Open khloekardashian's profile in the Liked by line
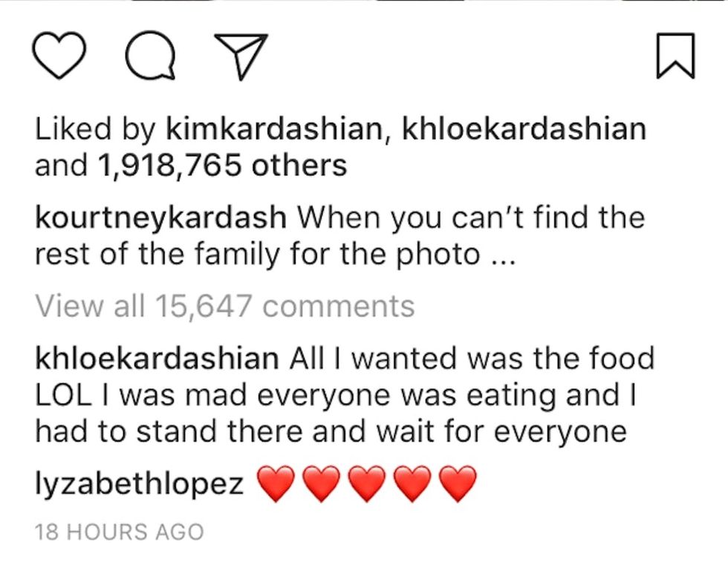 click(x=524, y=131)
